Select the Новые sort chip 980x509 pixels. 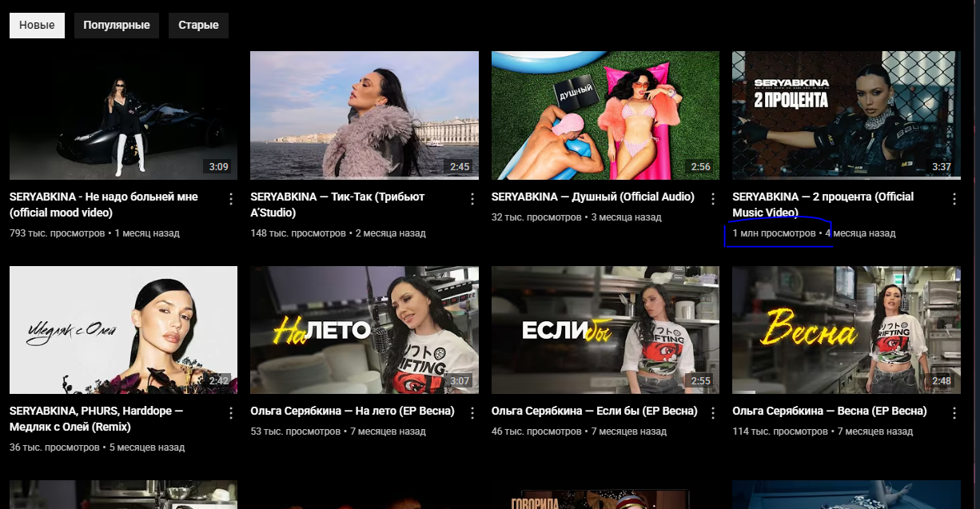click(38, 26)
